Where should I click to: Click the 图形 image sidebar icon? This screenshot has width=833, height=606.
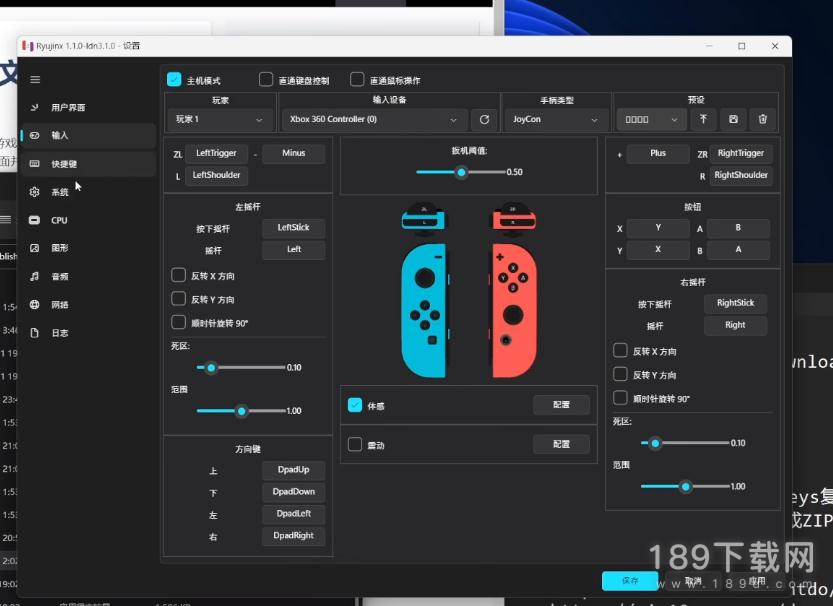click(x=35, y=248)
